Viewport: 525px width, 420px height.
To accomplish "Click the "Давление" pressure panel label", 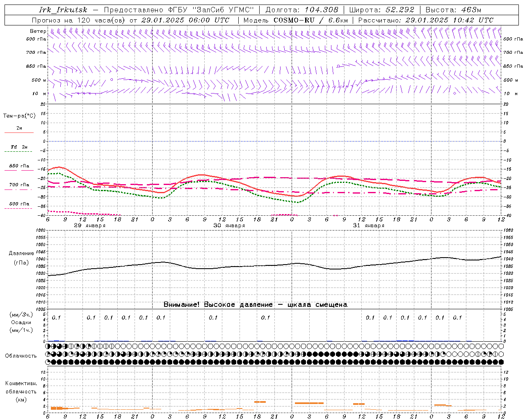I will click(21, 253).
